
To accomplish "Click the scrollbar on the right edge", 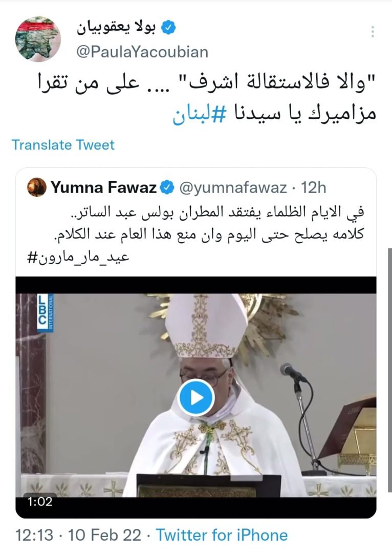I will 389,370.
